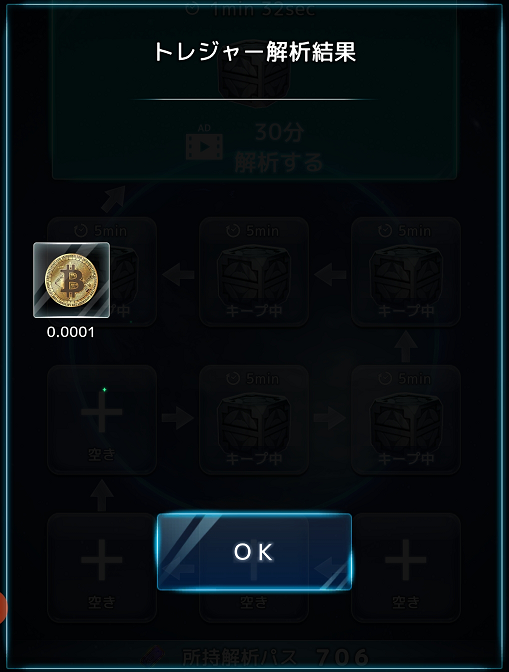Select the top-row center キープ中 treasure box
Screen dimensions: 509x672
tap(254, 272)
